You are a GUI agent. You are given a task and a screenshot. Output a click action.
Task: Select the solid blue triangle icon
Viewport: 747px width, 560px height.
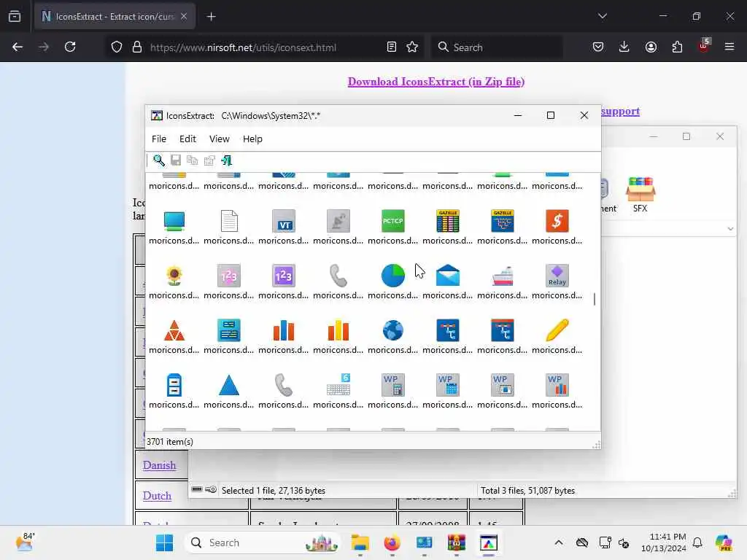coord(228,385)
